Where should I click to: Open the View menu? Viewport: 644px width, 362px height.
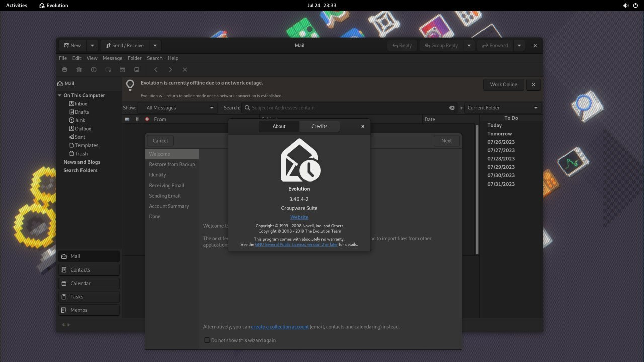pyautogui.click(x=92, y=58)
